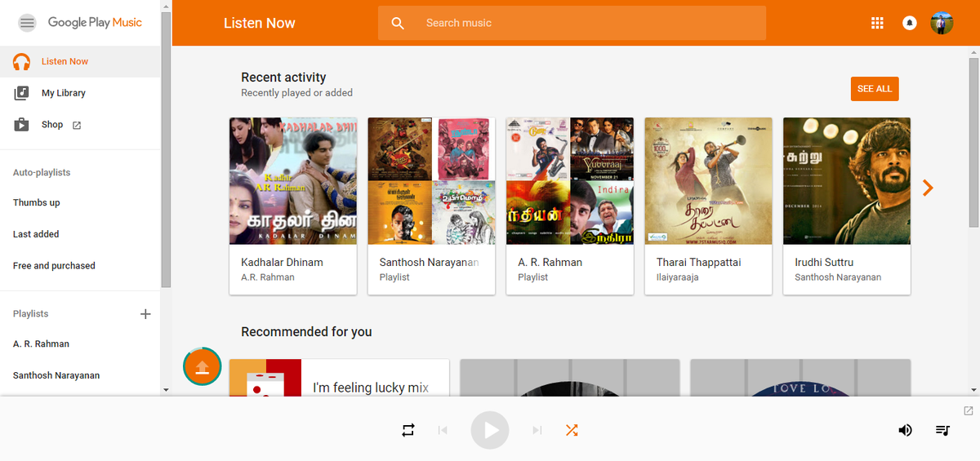
Task: Click the Recommended for you heading
Action: [306, 332]
